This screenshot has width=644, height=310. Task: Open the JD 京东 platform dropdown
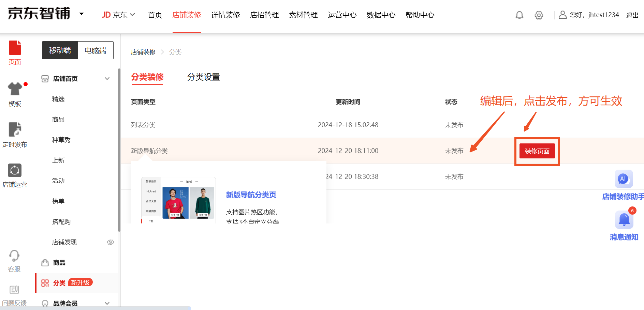click(118, 15)
